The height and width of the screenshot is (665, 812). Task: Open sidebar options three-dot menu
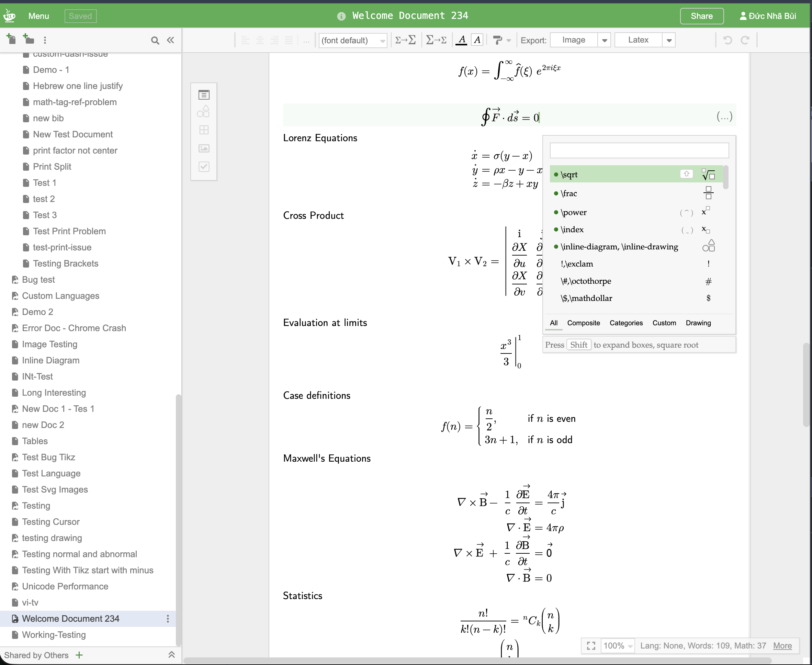(x=45, y=40)
